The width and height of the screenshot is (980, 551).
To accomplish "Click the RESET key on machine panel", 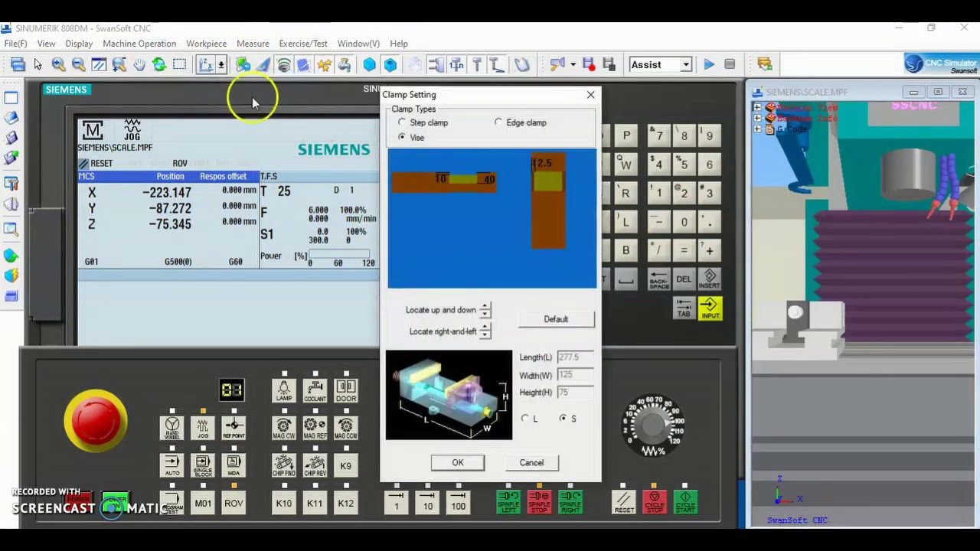I will [x=624, y=503].
